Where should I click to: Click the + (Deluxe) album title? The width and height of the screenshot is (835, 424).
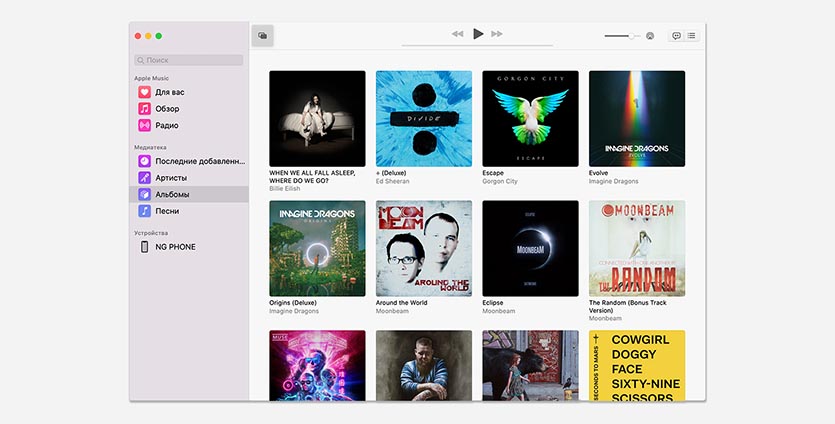point(391,173)
